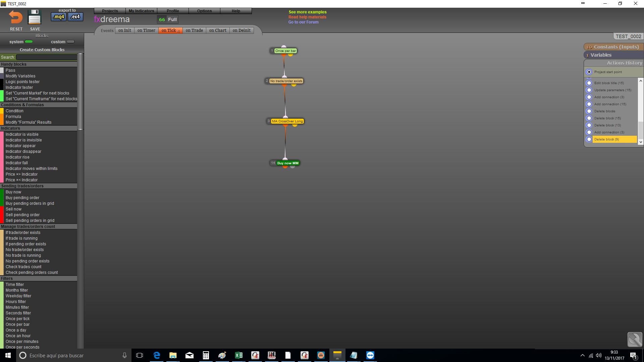The image size is (644, 362).
Task: Switch to the on Timer tab
Action: [146, 31]
